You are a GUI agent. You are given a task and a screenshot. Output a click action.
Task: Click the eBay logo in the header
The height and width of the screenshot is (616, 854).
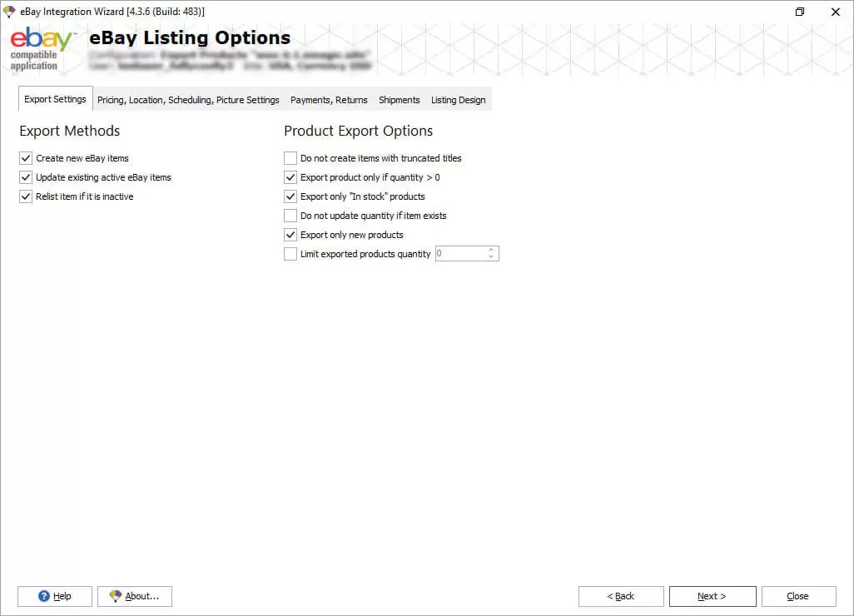pos(40,42)
